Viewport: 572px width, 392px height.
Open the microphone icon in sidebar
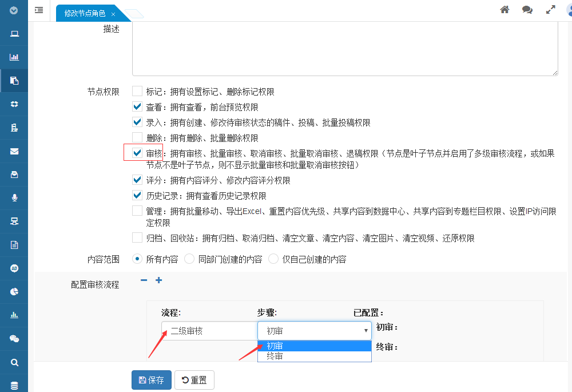click(14, 197)
